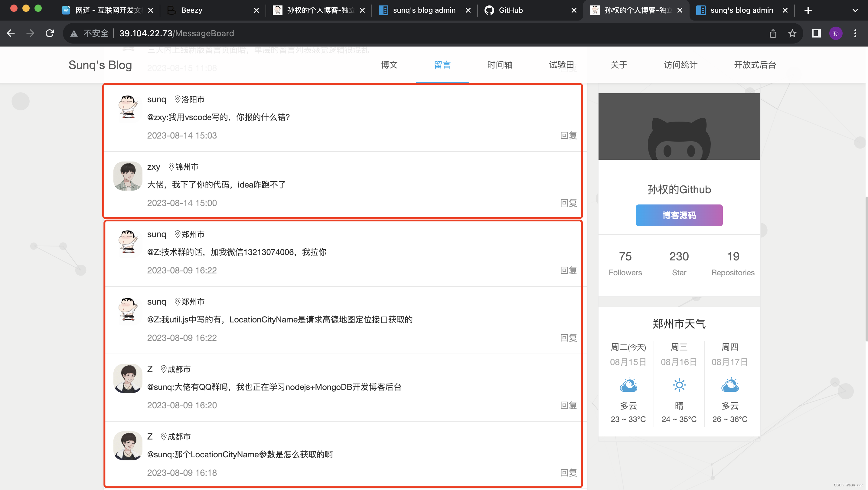Click 回复 on the 2023-08-09 16:18 message
868x490 pixels.
pyautogui.click(x=568, y=472)
